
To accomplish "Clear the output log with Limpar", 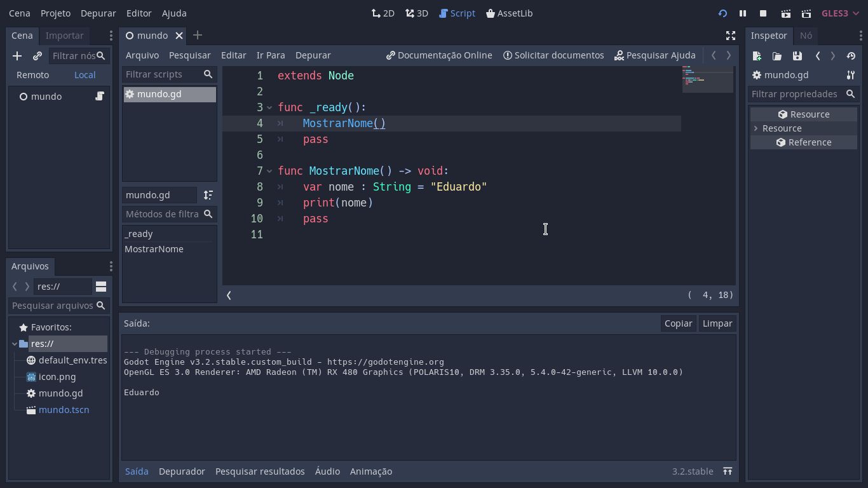I will coord(717,323).
